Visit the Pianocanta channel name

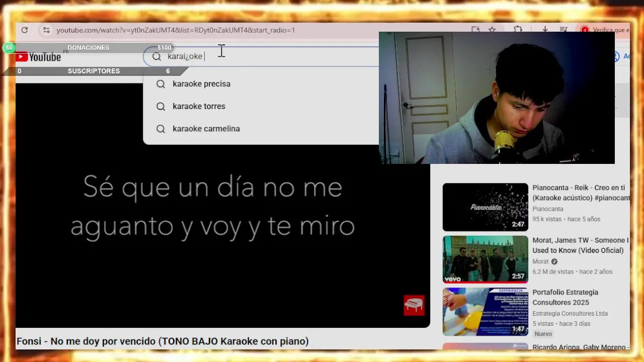548,209
